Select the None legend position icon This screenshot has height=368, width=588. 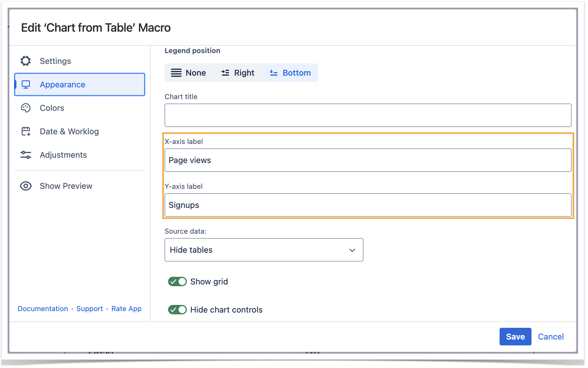tap(176, 73)
